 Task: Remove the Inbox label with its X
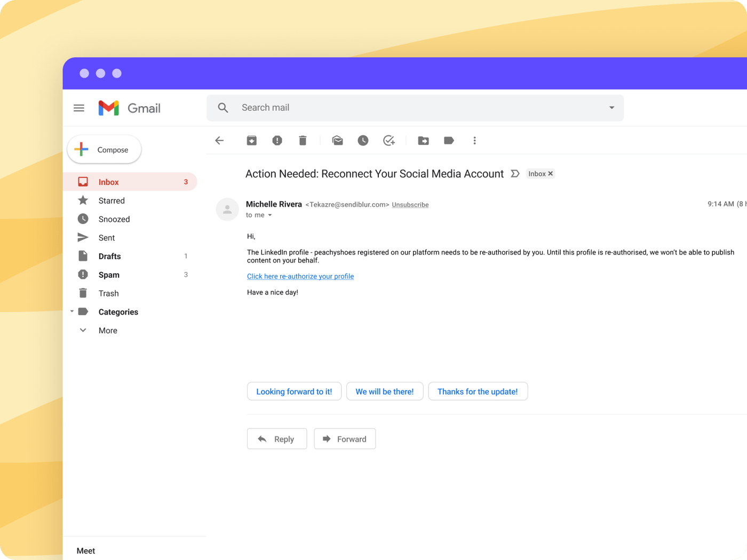550,173
